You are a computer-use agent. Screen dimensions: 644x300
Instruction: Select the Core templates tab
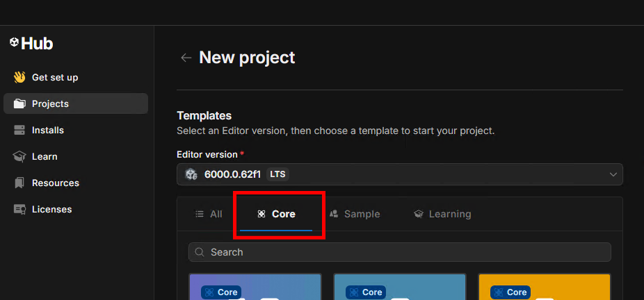[276, 214]
